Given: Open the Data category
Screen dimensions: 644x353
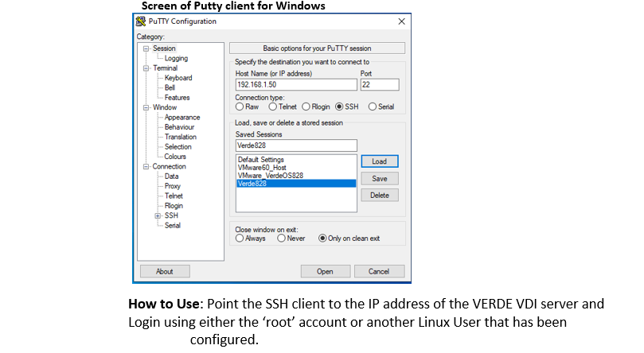Looking at the screenshot, I should 171,176.
